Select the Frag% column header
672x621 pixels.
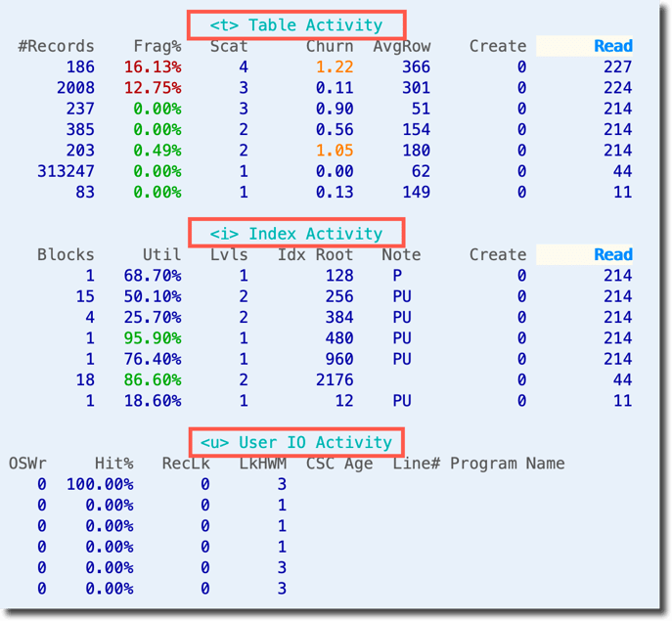coord(157,46)
